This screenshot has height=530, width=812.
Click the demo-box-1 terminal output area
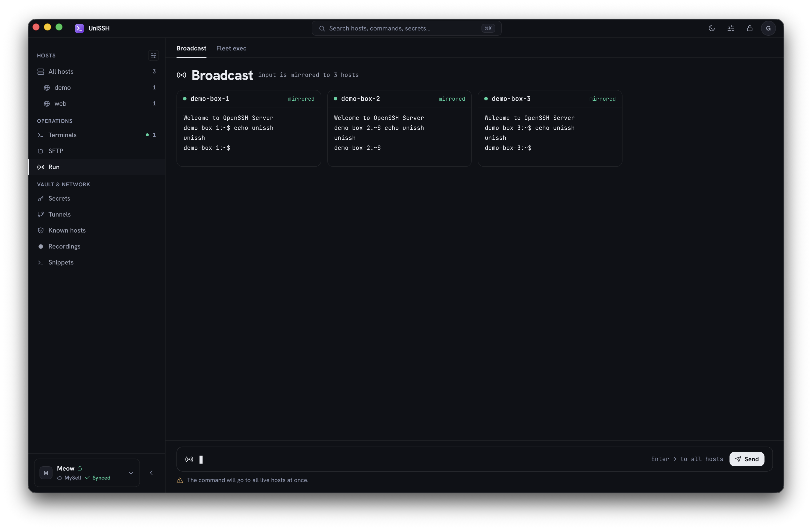coord(249,137)
